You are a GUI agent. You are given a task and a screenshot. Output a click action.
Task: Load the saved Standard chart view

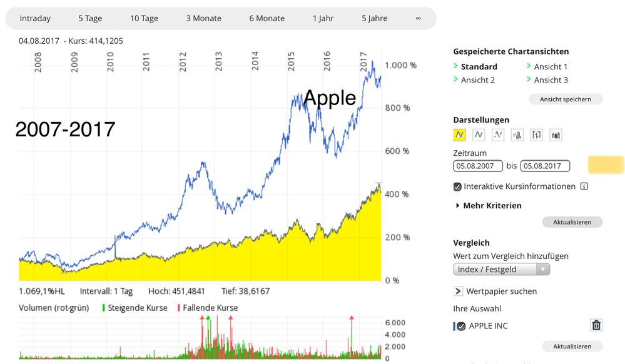tap(479, 67)
